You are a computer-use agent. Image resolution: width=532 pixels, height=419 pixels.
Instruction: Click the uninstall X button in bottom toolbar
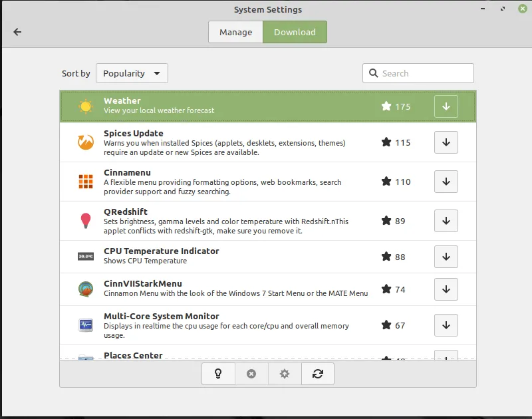coord(251,374)
